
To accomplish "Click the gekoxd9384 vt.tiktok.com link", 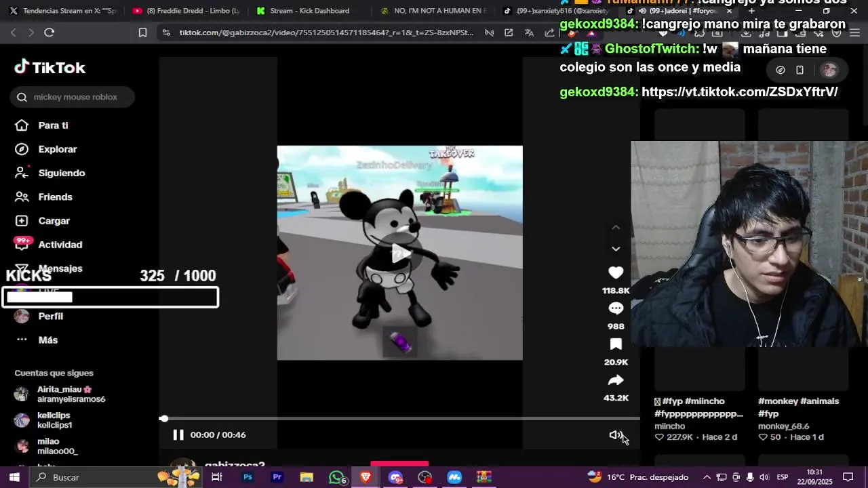I will (740, 91).
